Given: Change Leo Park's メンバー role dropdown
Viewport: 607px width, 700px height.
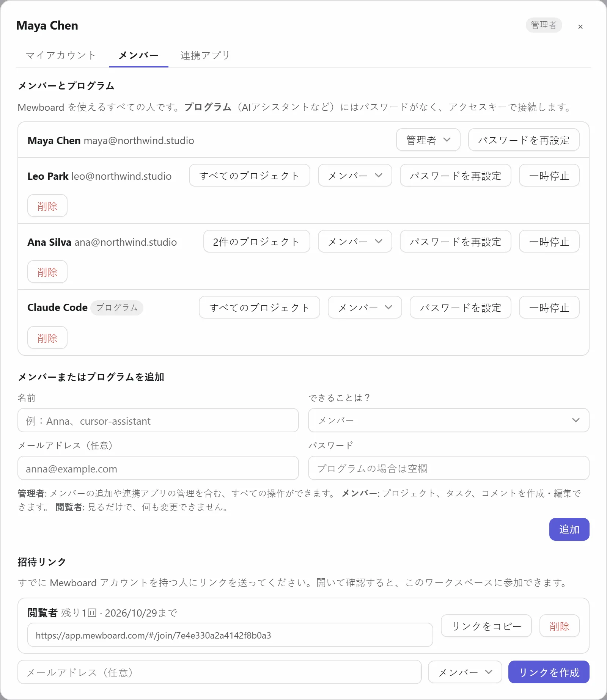Looking at the screenshot, I should (x=355, y=176).
